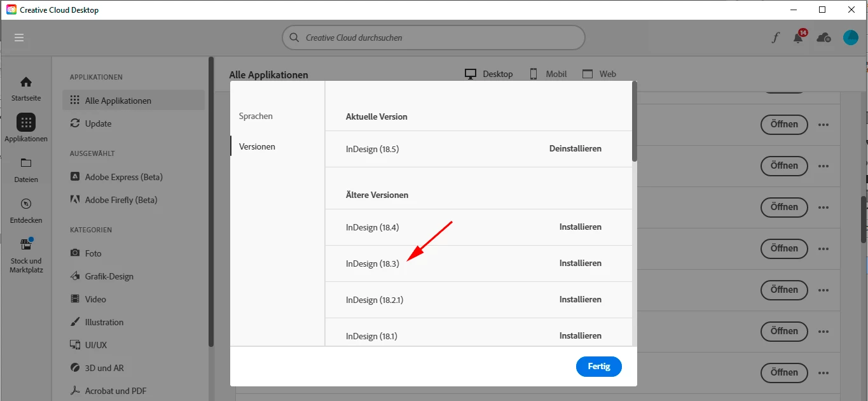
Task: Click the Alle Applikationen page heading
Action: click(268, 74)
